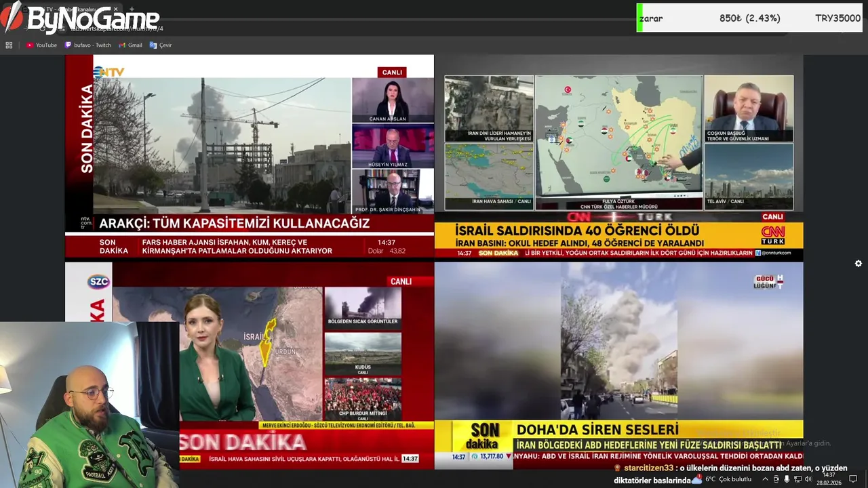
Task: Open the notification center icon
Action: 853,479
